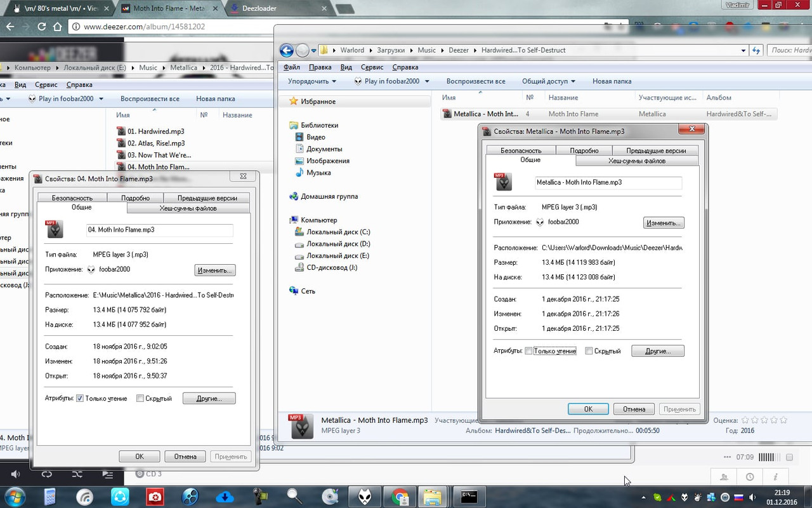
Task: Open the CD disc app on the taskbar
Action: pos(330,496)
